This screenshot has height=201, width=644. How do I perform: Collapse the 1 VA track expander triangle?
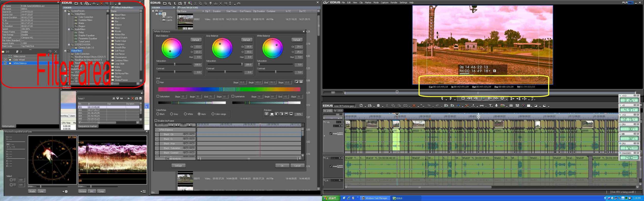click(x=324, y=122)
